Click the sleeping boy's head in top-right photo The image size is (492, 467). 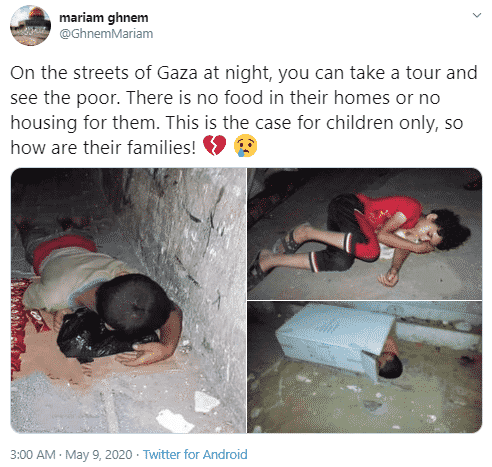click(447, 229)
